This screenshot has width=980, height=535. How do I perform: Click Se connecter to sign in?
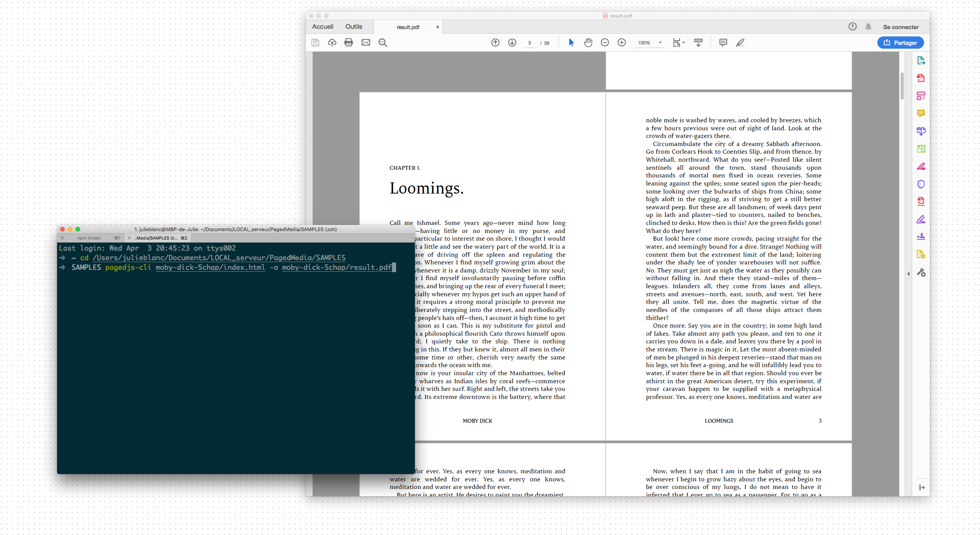901,27
